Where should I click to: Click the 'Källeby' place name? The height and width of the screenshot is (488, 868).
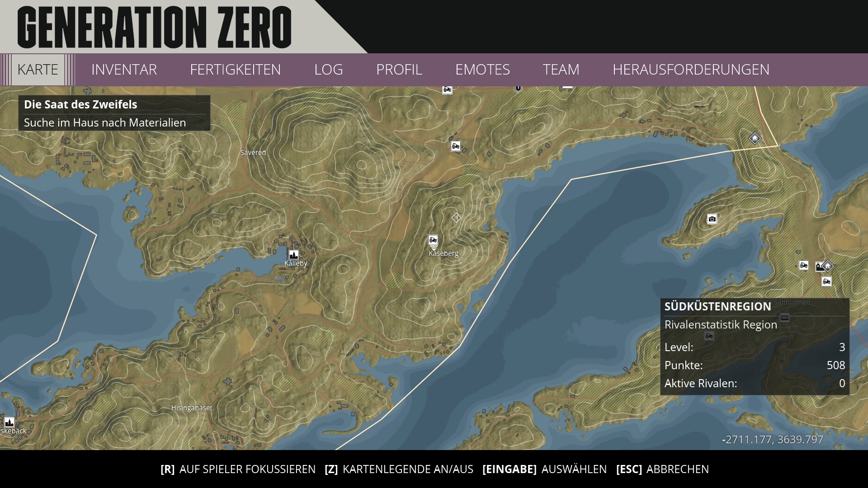click(x=296, y=263)
